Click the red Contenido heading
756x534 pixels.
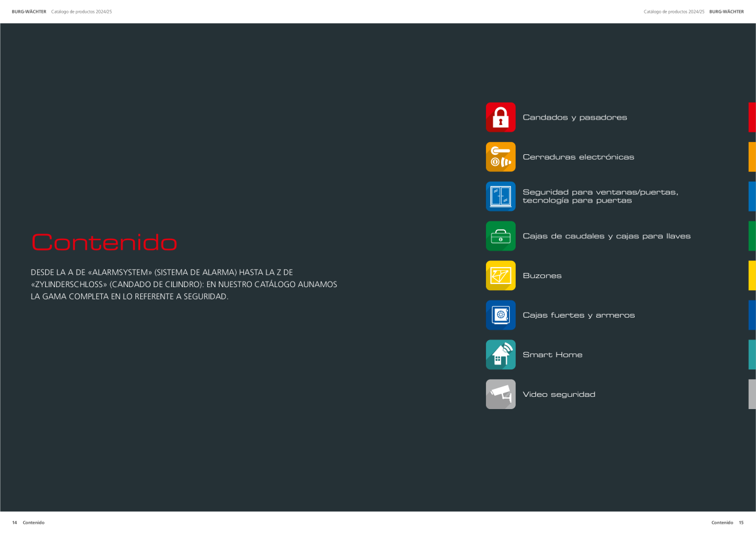coord(104,243)
